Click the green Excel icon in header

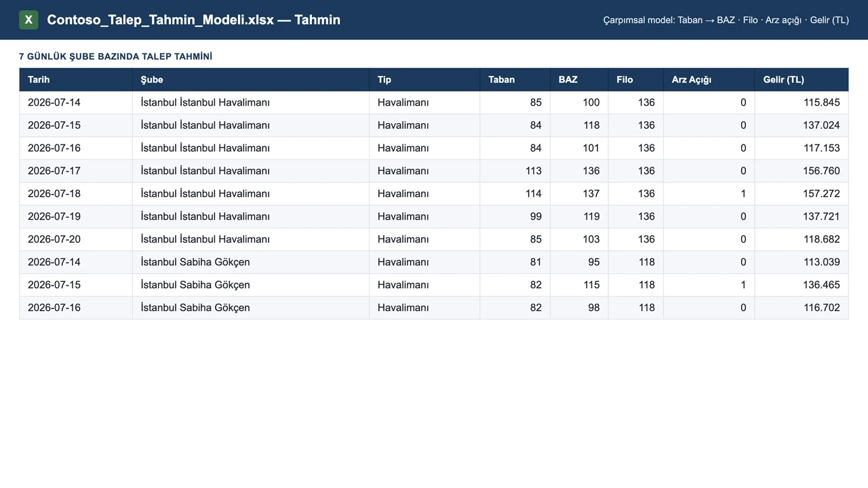pyautogui.click(x=28, y=20)
